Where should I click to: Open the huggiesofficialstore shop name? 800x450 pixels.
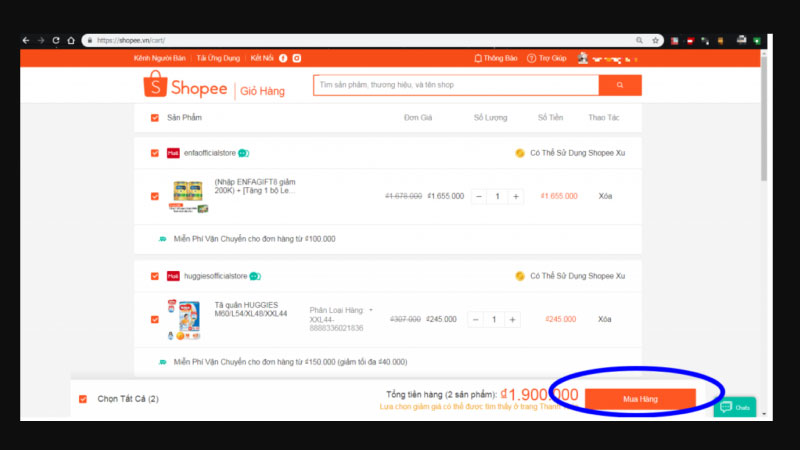click(215, 276)
